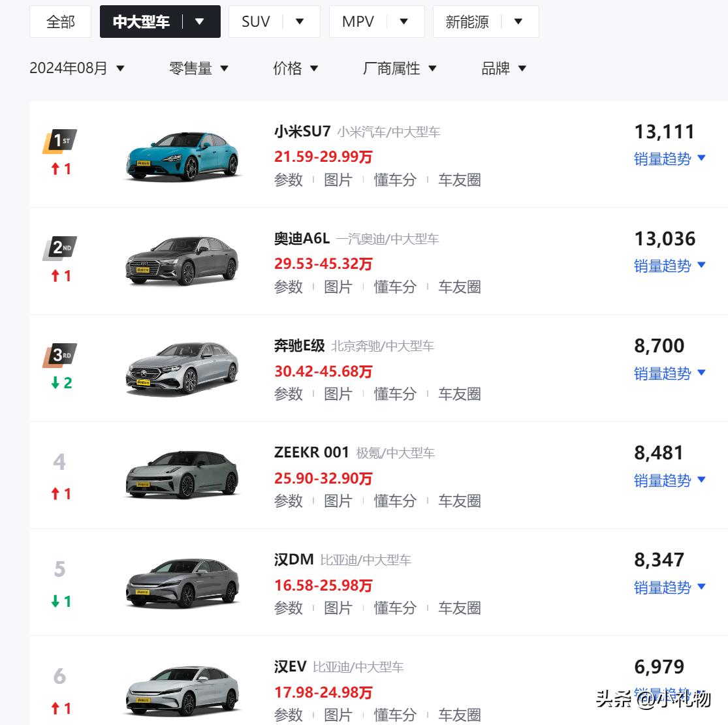Switch to the 新能源 category tab

tap(467, 21)
